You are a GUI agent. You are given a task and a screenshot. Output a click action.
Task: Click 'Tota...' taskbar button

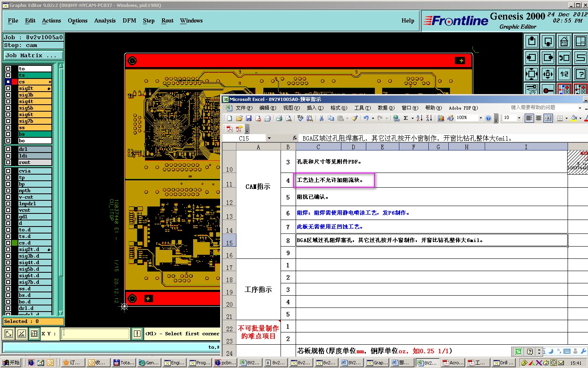124,363
